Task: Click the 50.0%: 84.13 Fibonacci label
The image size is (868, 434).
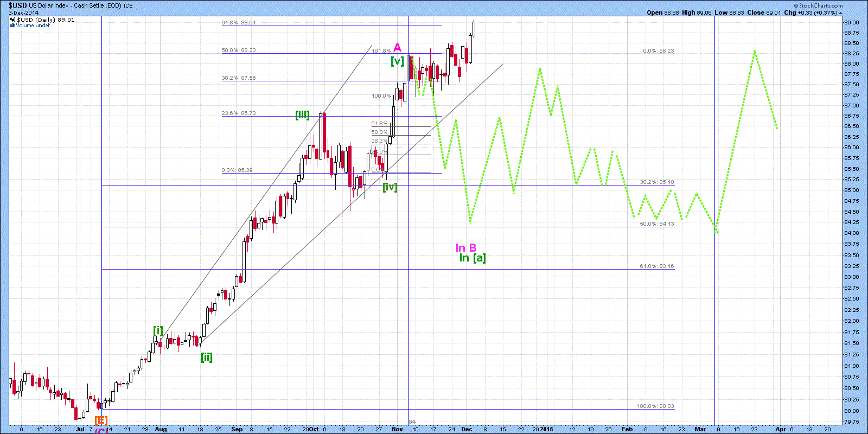Action: point(656,224)
